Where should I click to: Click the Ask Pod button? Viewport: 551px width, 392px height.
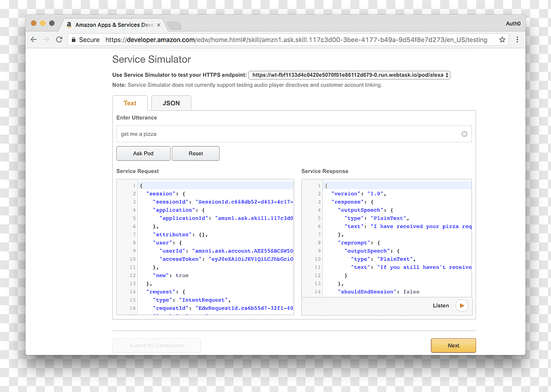coord(143,153)
